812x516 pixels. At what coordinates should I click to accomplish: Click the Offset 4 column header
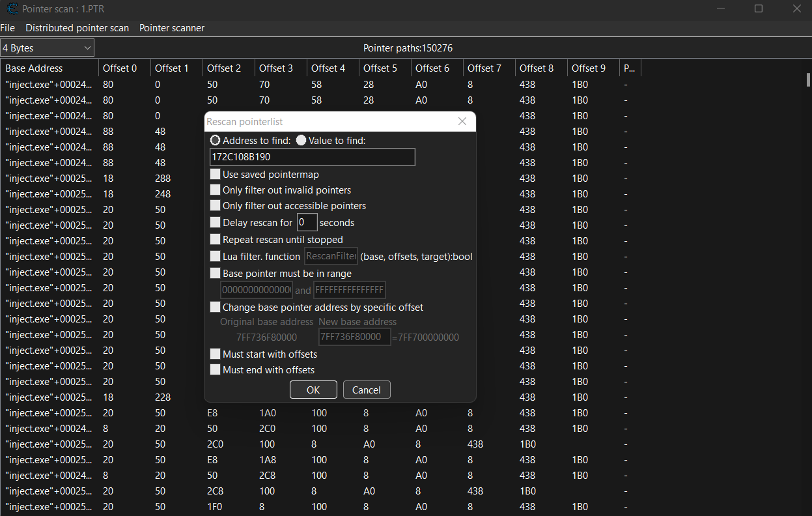pos(333,68)
